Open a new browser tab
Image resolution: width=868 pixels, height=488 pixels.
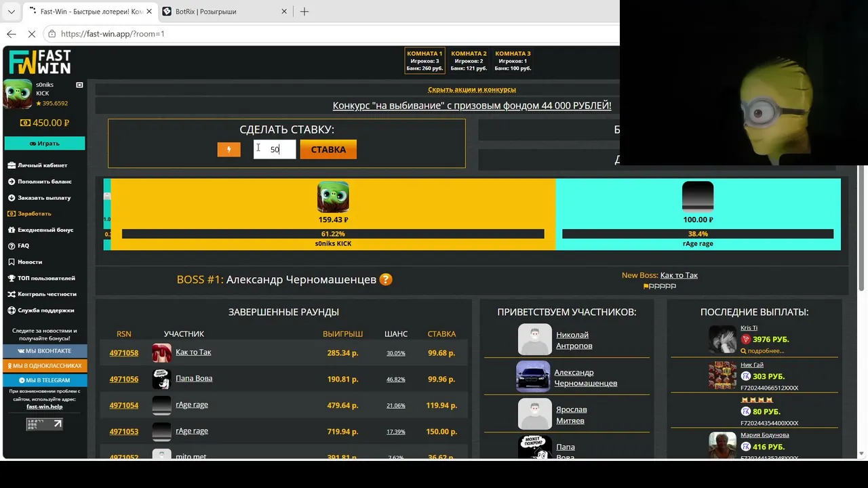click(x=304, y=12)
